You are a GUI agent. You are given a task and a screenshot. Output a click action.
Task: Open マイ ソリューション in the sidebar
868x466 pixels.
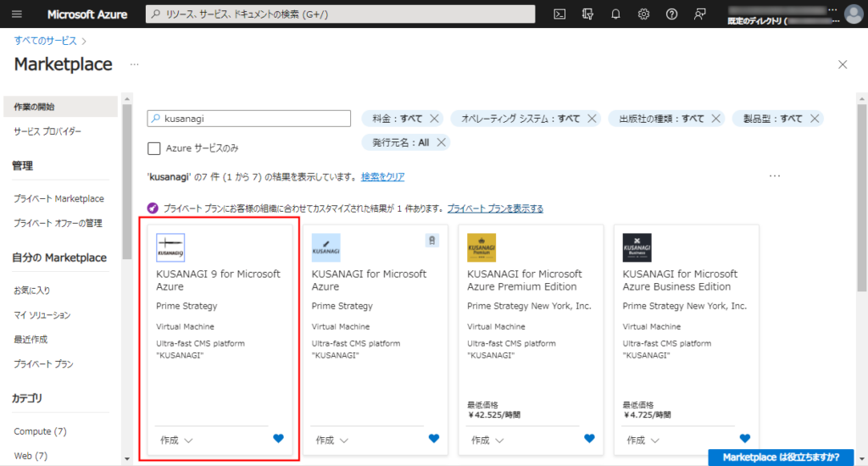point(42,315)
